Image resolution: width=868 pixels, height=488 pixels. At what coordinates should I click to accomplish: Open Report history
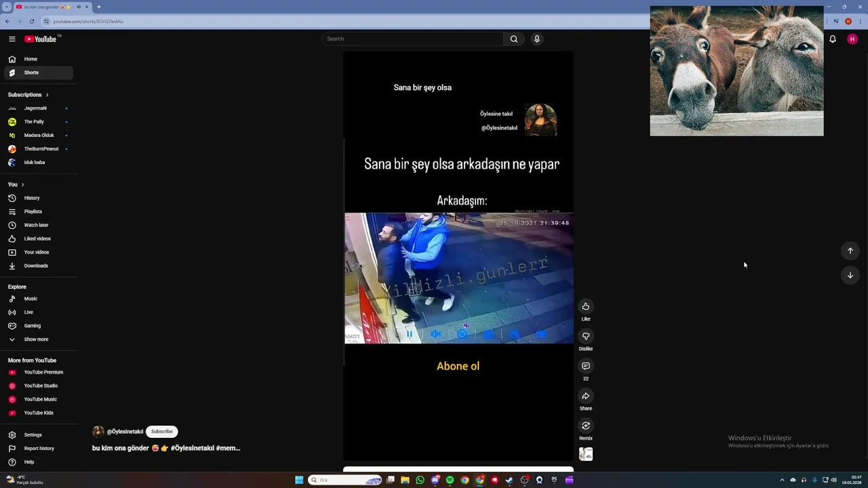[38, 449]
